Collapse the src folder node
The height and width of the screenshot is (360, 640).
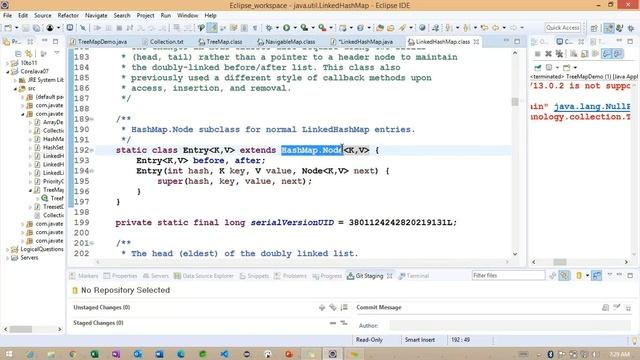16,89
